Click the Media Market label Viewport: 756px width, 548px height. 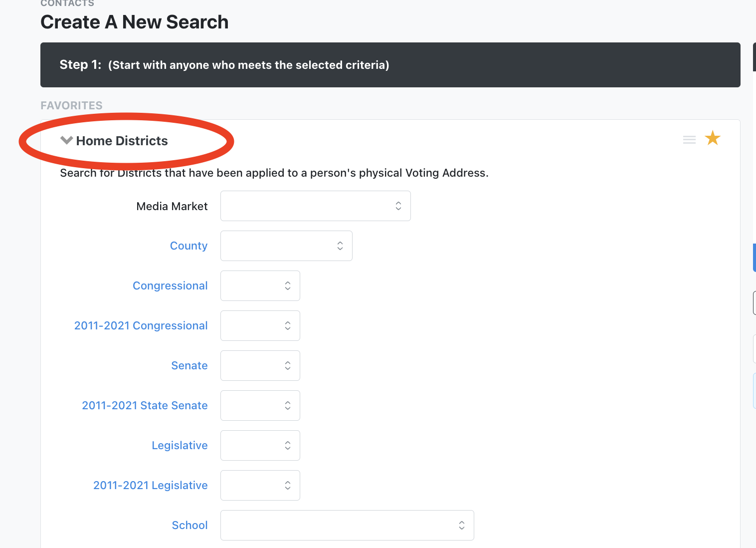click(172, 206)
